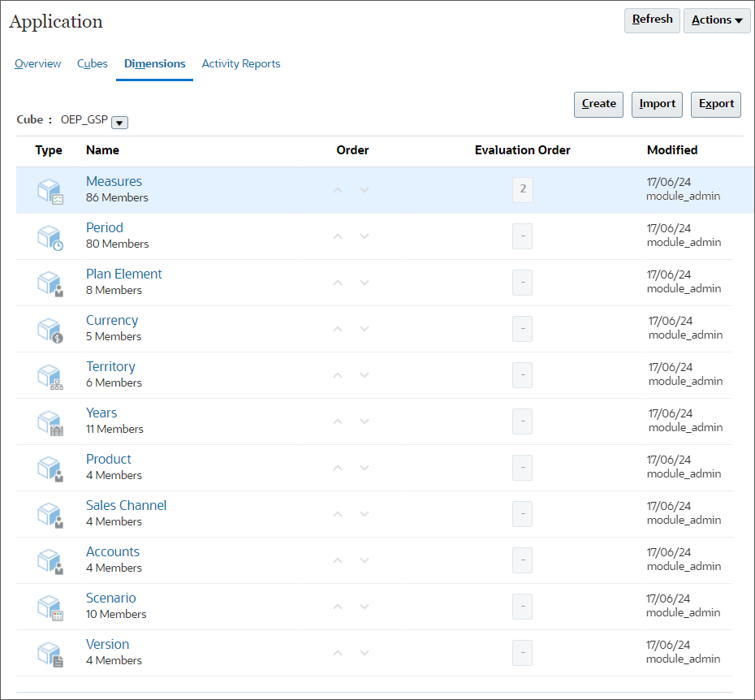Click the Version document cube icon
This screenshot has height=700, width=755.
pos(50,652)
